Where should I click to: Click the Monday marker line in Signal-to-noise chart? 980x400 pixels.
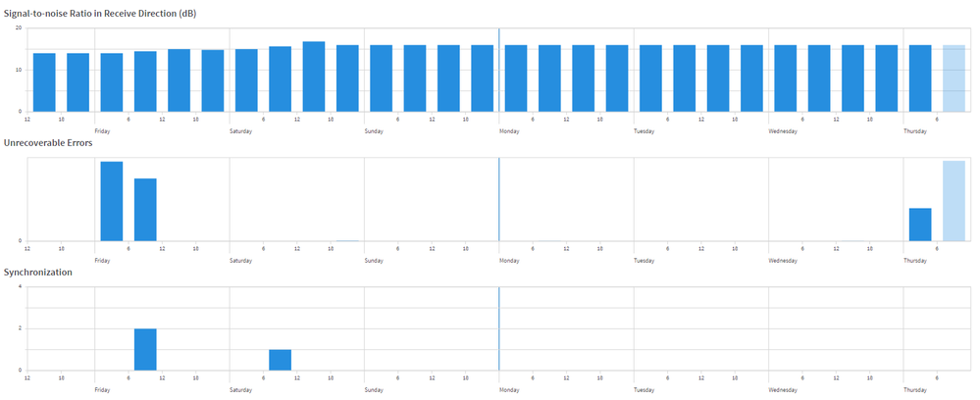tap(498, 70)
